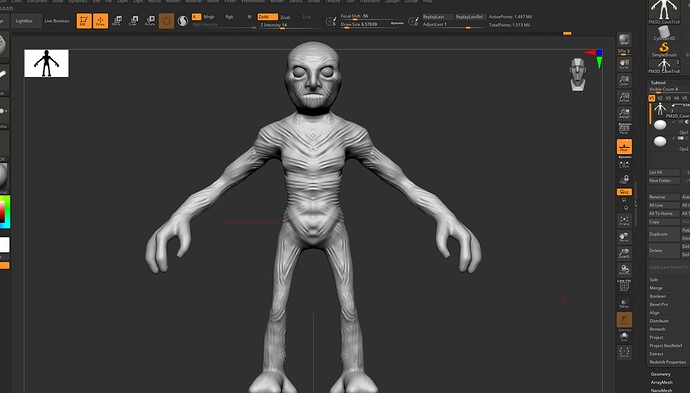Expand the Project section
Image resolution: width=690 pixels, height=393 pixels.
click(x=656, y=338)
